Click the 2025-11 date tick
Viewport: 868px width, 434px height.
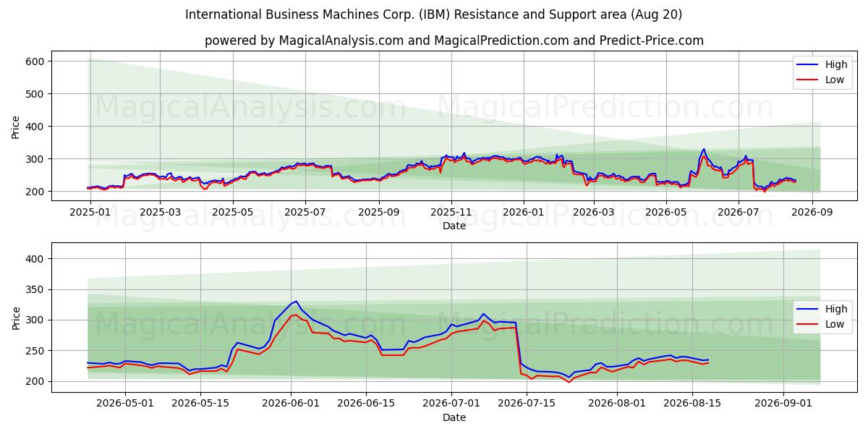pos(451,212)
